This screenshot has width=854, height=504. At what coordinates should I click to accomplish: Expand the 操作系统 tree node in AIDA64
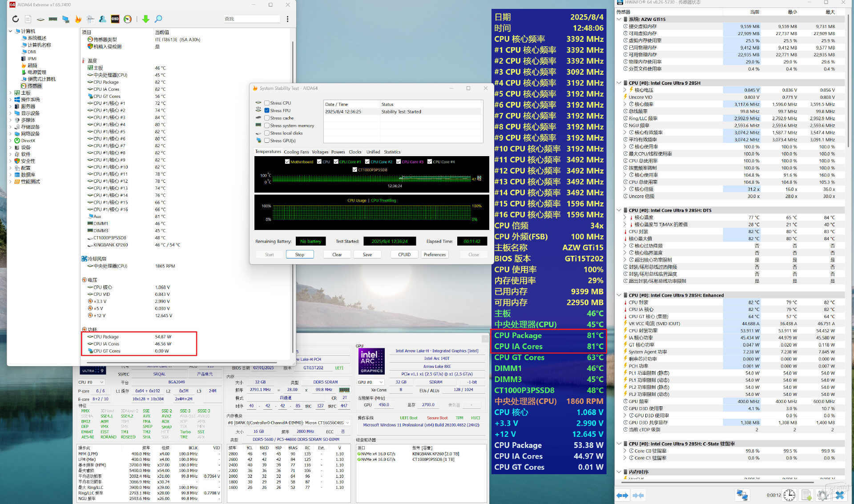[11, 100]
